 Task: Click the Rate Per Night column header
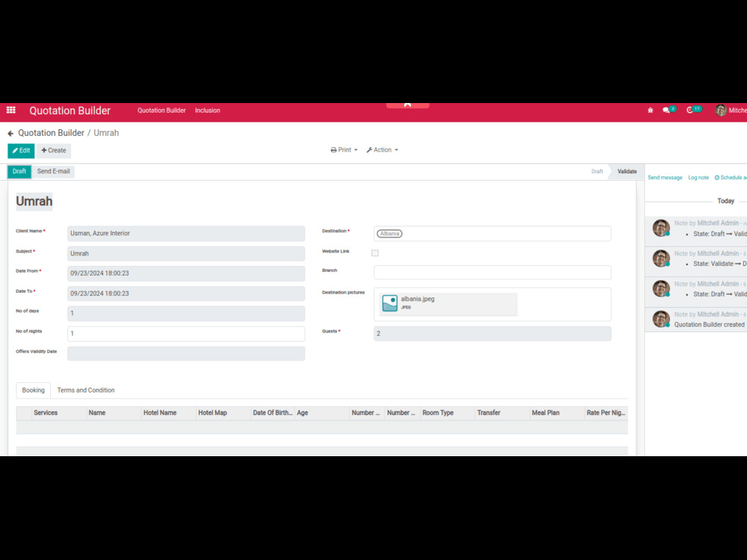606,413
